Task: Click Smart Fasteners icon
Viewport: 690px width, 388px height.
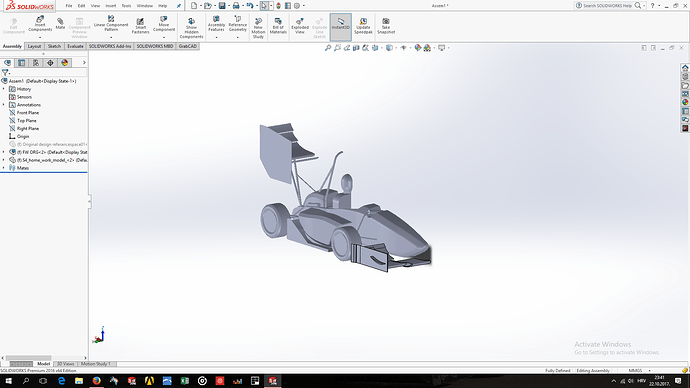Action: 140,26
